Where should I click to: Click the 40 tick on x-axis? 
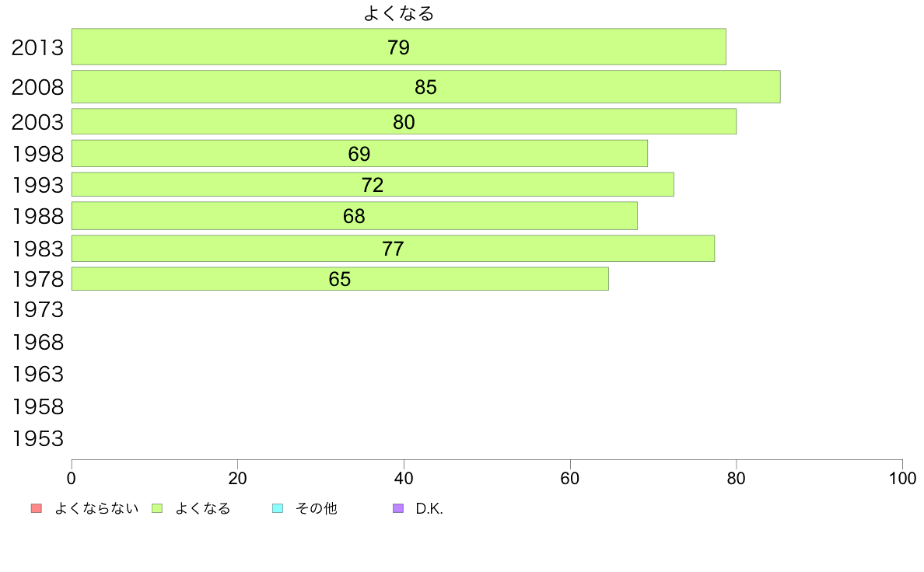(404, 478)
